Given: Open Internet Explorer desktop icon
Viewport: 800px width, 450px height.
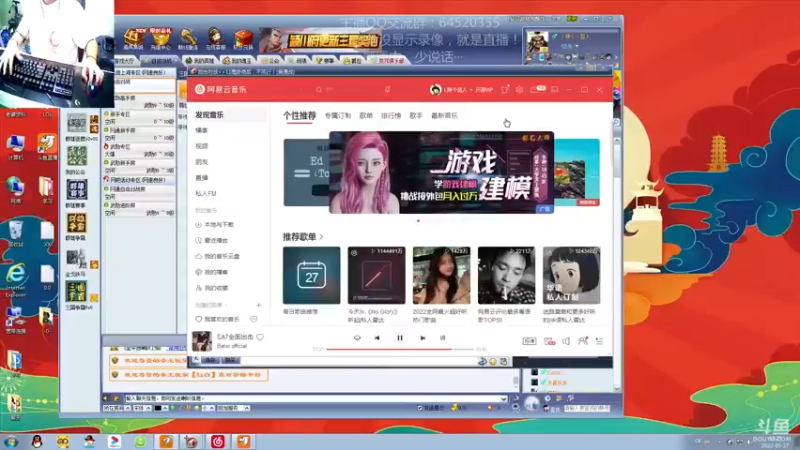Looking at the screenshot, I should (x=15, y=280).
